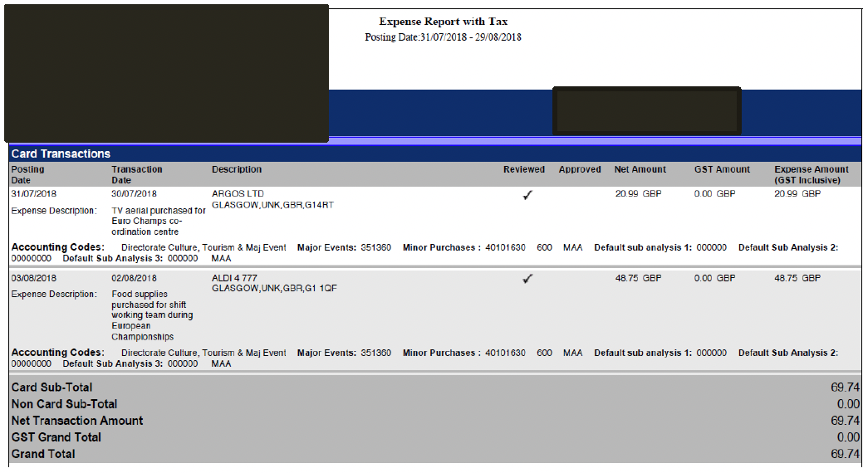Click the 'Non Card Sub-Total' label
This screenshot has height=473, width=868.
(64, 404)
